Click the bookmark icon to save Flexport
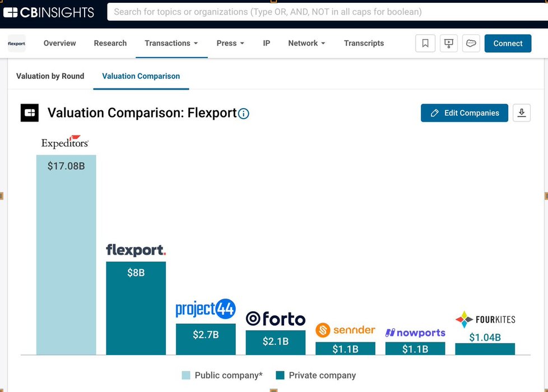The image size is (548, 392). (x=425, y=43)
